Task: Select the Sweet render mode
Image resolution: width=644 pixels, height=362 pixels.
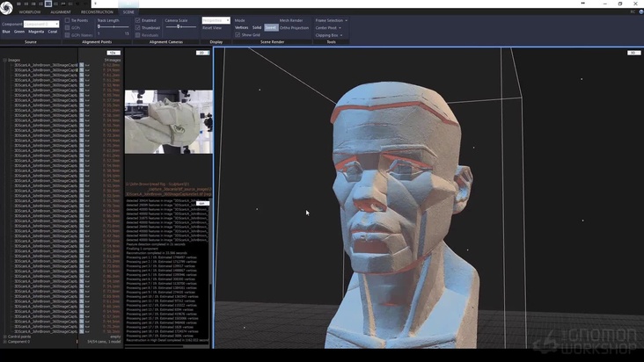Action: (x=271, y=27)
